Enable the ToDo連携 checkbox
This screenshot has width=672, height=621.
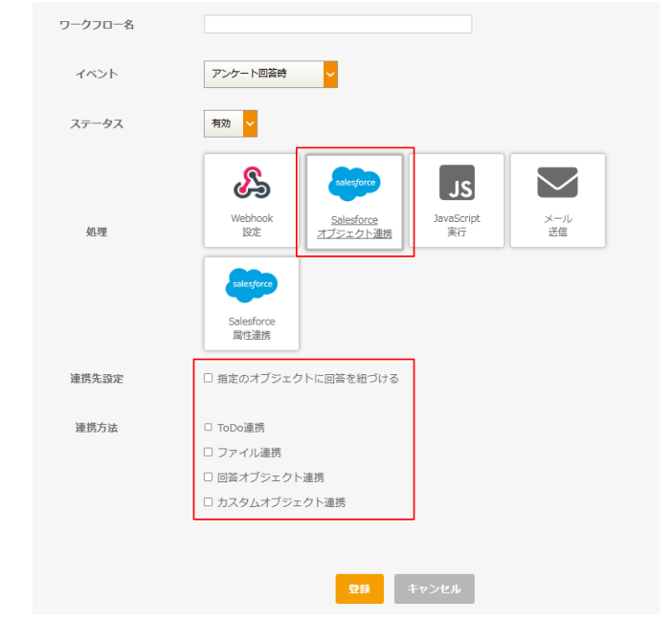coord(209,427)
